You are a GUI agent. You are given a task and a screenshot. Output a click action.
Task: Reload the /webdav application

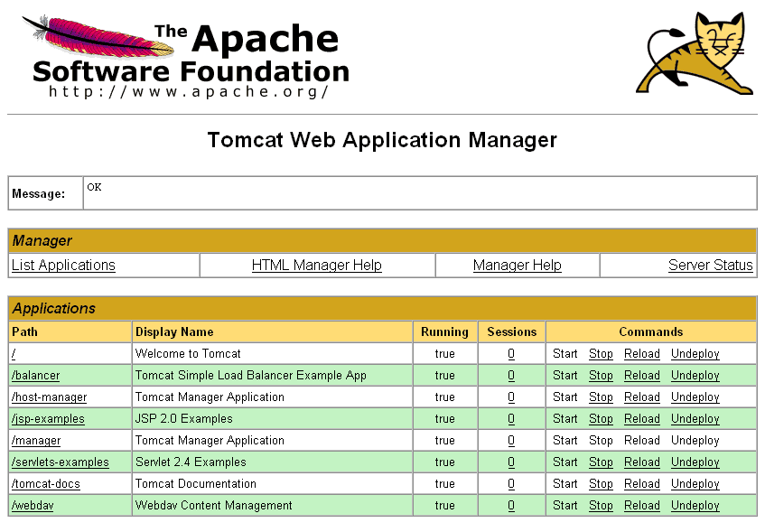642,506
